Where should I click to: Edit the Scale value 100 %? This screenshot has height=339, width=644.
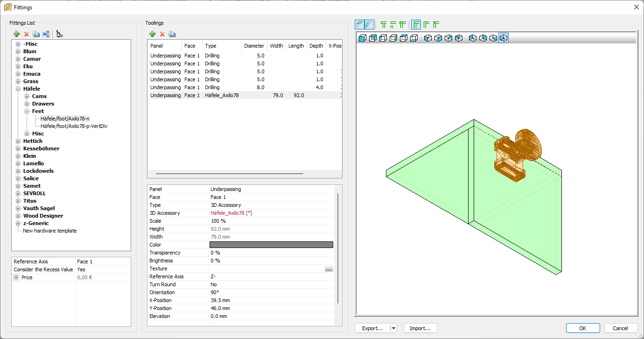(x=272, y=221)
